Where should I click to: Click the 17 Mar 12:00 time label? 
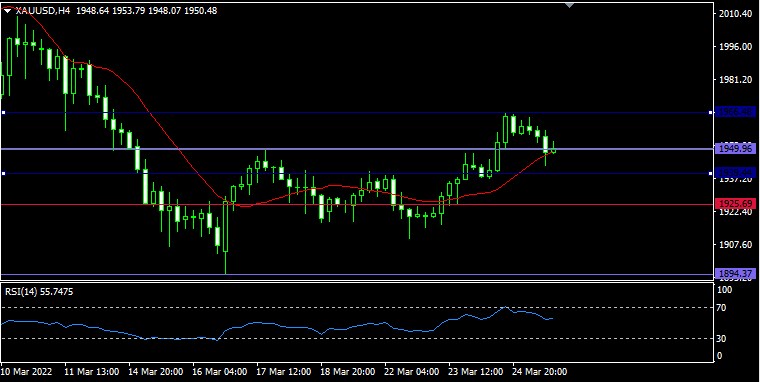click(284, 372)
